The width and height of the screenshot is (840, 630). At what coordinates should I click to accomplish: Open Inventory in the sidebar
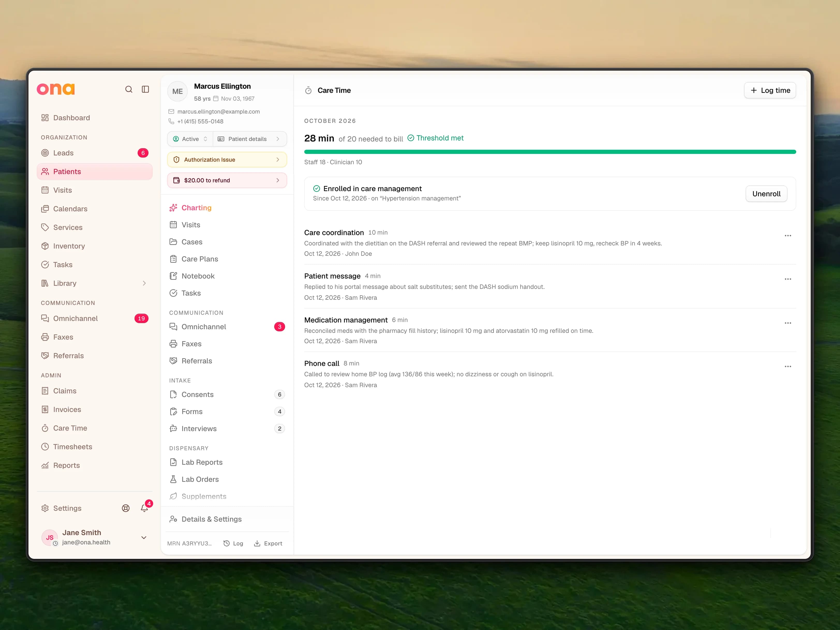(x=95, y=246)
